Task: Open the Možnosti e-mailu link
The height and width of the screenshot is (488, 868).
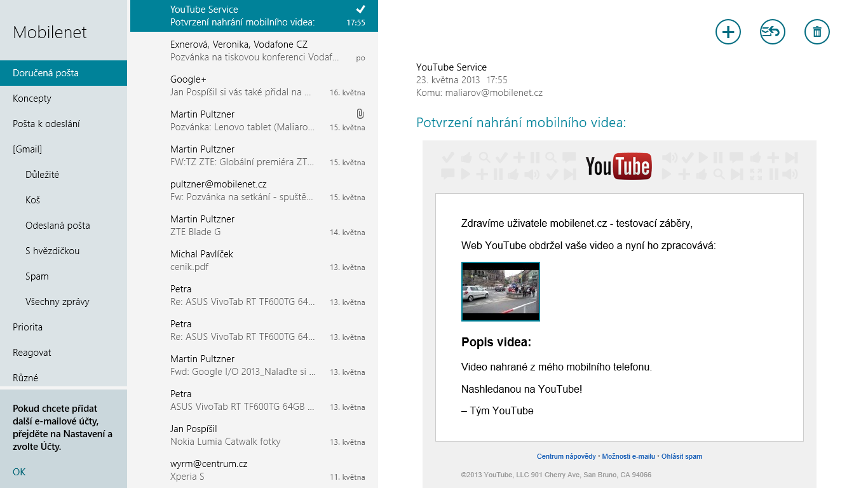Action: pyautogui.click(x=628, y=456)
